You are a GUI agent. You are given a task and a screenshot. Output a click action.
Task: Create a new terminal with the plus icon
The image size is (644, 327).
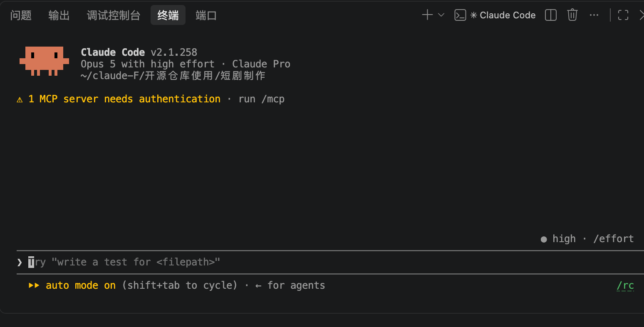click(x=427, y=15)
